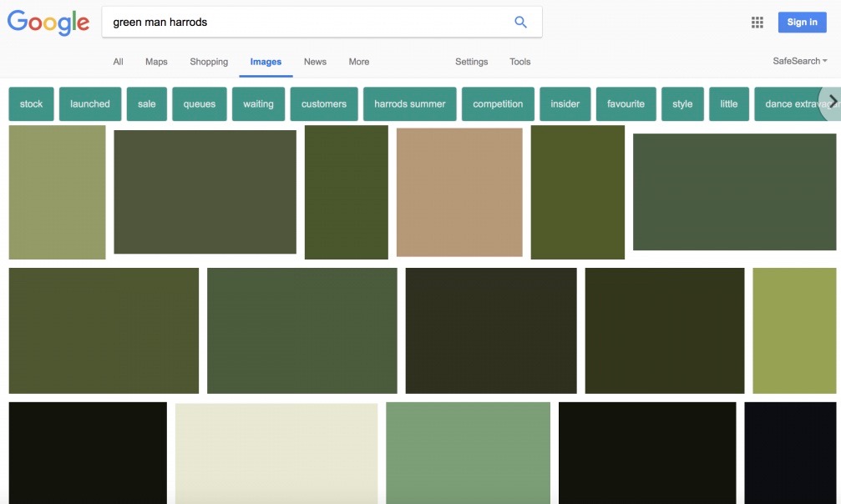The width and height of the screenshot is (841, 504).
Task: Go to the Shopping tab
Action: pyautogui.click(x=209, y=62)
